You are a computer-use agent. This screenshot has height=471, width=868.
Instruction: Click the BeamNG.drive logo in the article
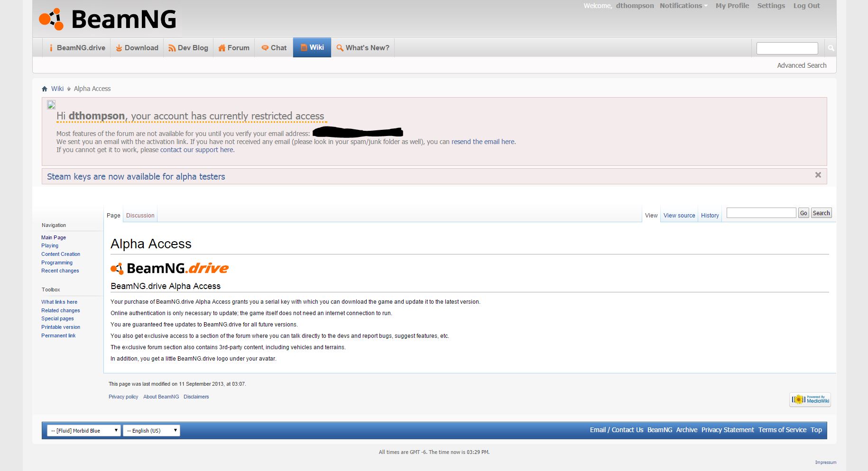[x=169, y=268]
